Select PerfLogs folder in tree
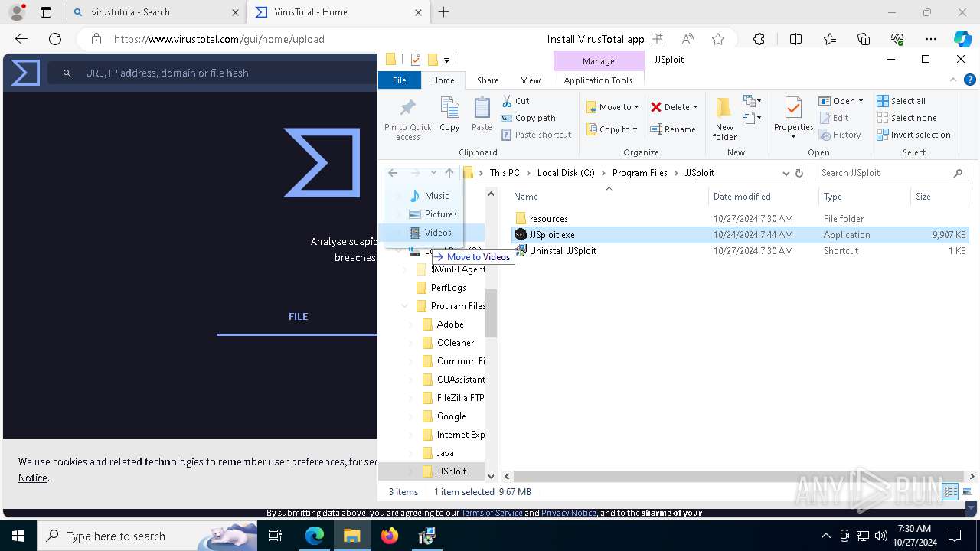The width and height of the screenshot is (980, 551). (x=448, y=288)
